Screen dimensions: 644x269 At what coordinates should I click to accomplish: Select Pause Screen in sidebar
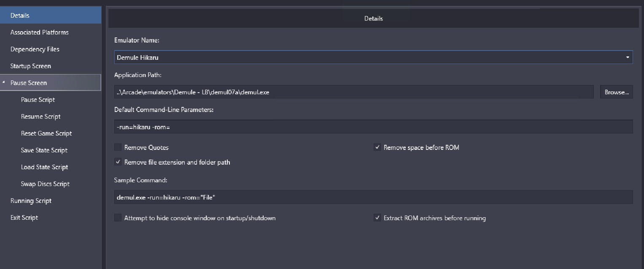[51, 83]
